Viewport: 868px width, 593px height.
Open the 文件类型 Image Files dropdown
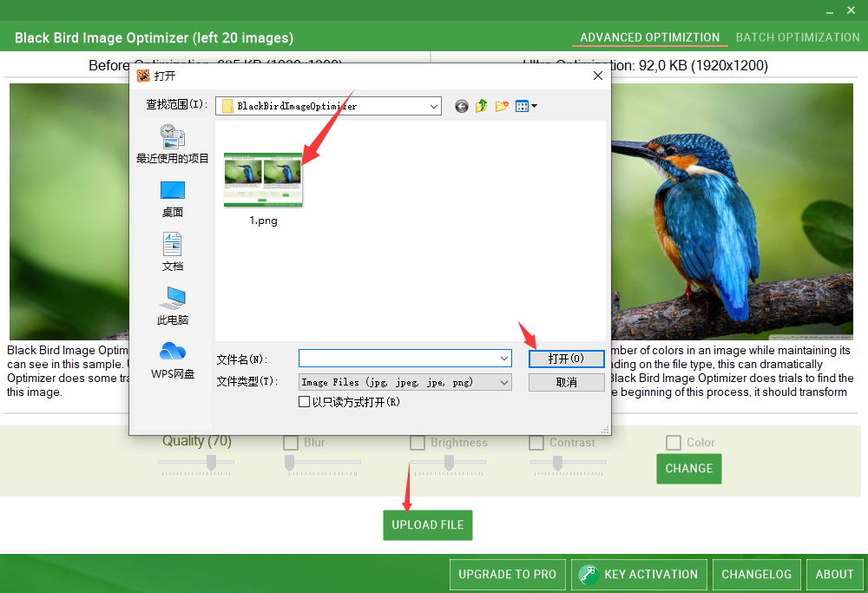pos(404,382)
